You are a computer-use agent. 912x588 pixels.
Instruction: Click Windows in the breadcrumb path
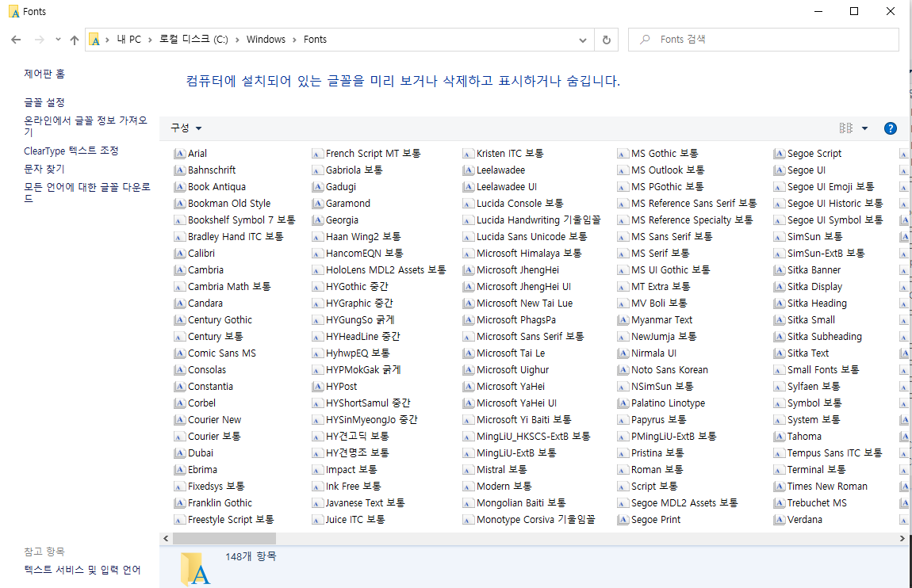coord(266,40)
